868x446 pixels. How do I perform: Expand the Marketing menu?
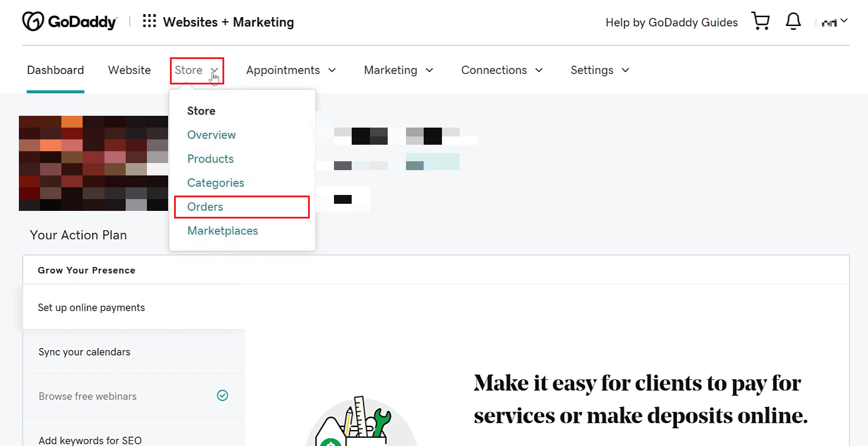(x=398, y=70)
